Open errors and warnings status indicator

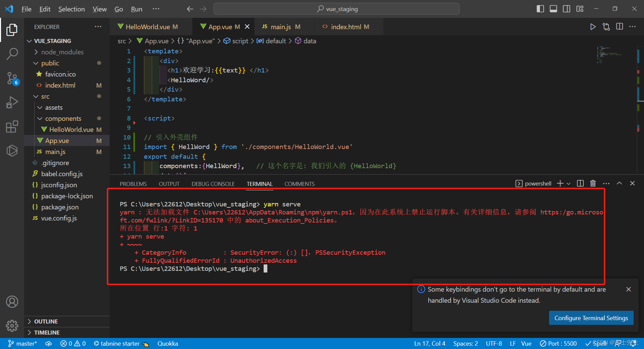click(73, 344)
